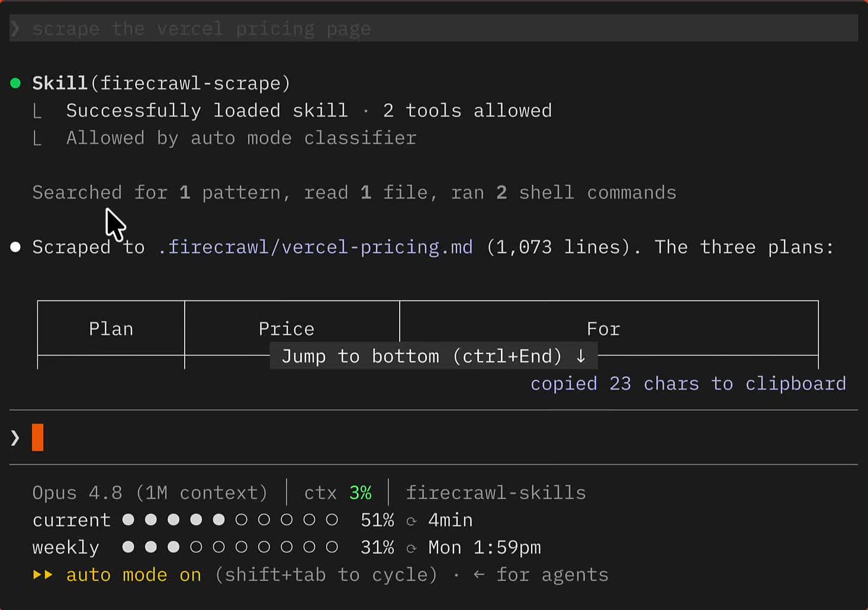This screenshot has height=610, width=868.
Task: Expand the 'Searched for 1 pattern' summary line
Action: (354, 192)
